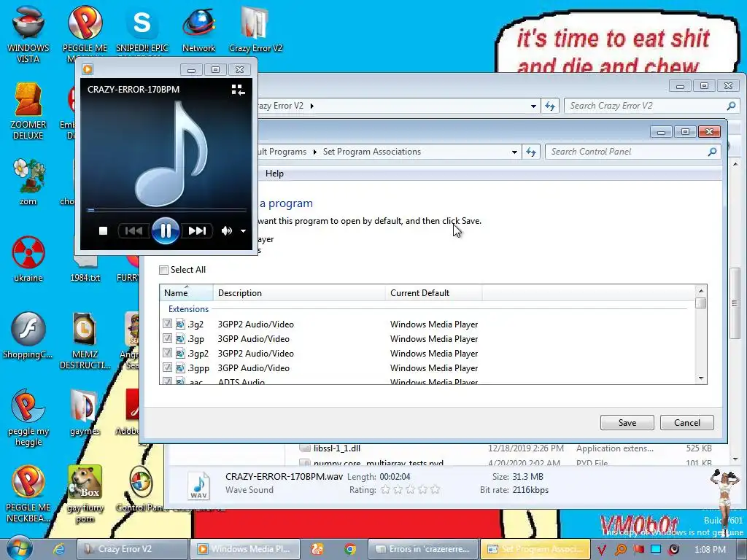Click the Search Crazy Error V2 field
This screenshot has width=747, height=560.
(651, 106)
